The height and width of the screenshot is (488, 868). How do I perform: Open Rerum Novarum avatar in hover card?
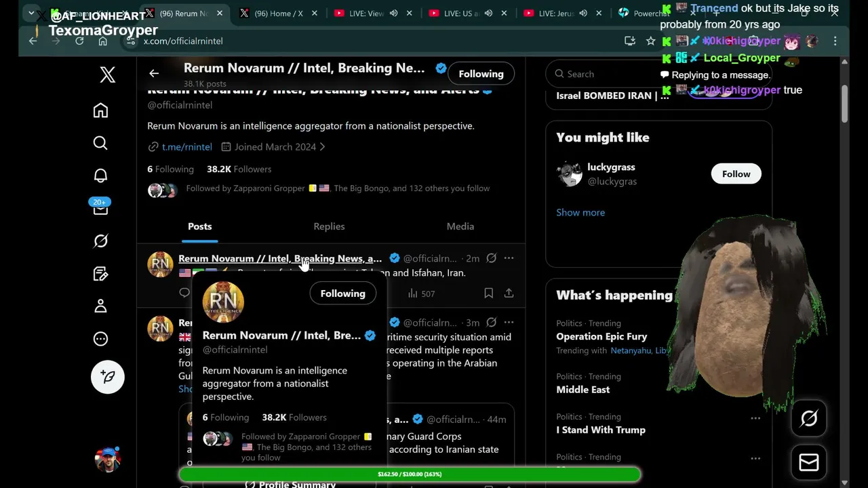pos(223,302)
